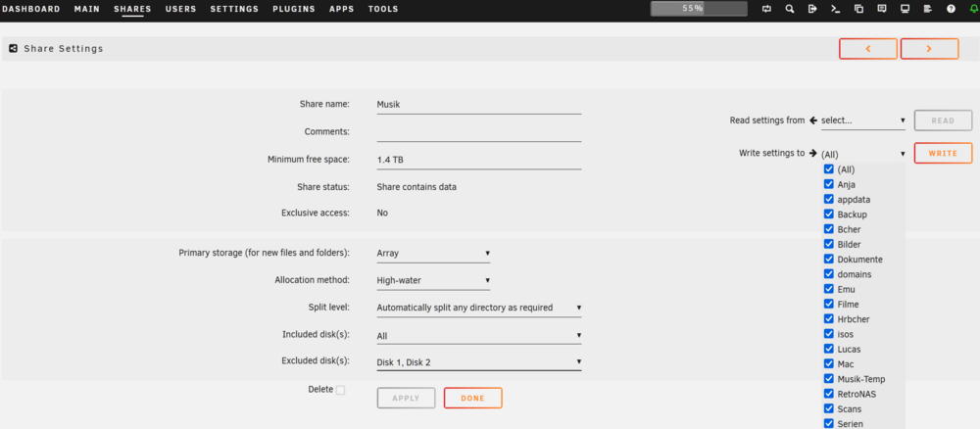This screenshot has width=980, height=429.
Task: Uncheck the Anja share checkbox
Action: 829,184
